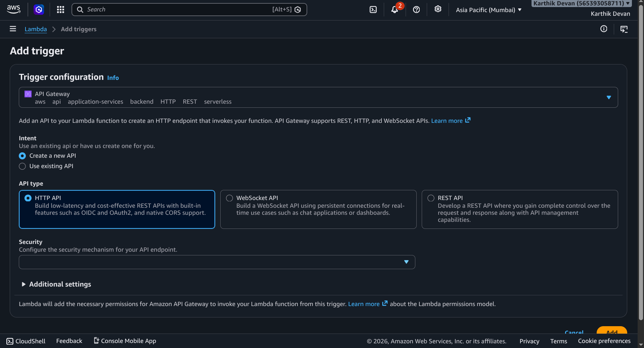Open Info link next to Trigger configuration
This screenshot has width=644, height=348.
pos(113,78)
